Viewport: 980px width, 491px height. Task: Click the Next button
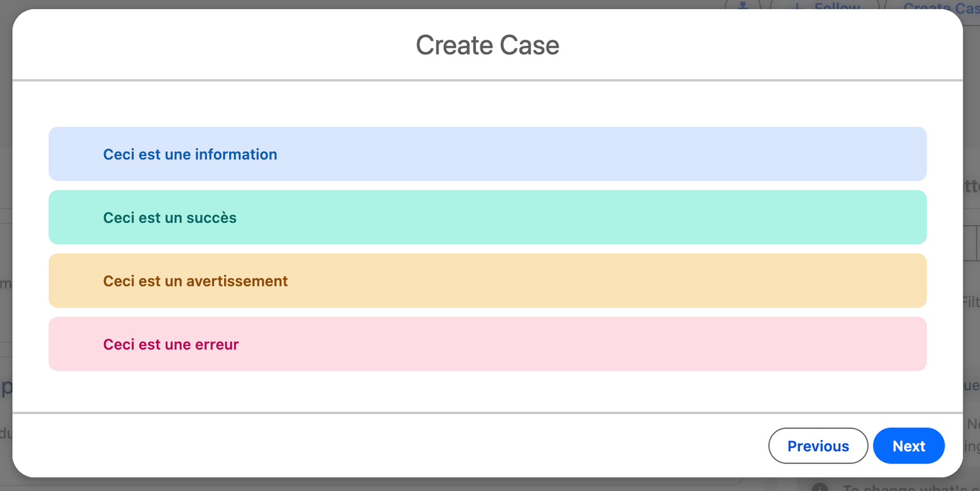[908, 446]
